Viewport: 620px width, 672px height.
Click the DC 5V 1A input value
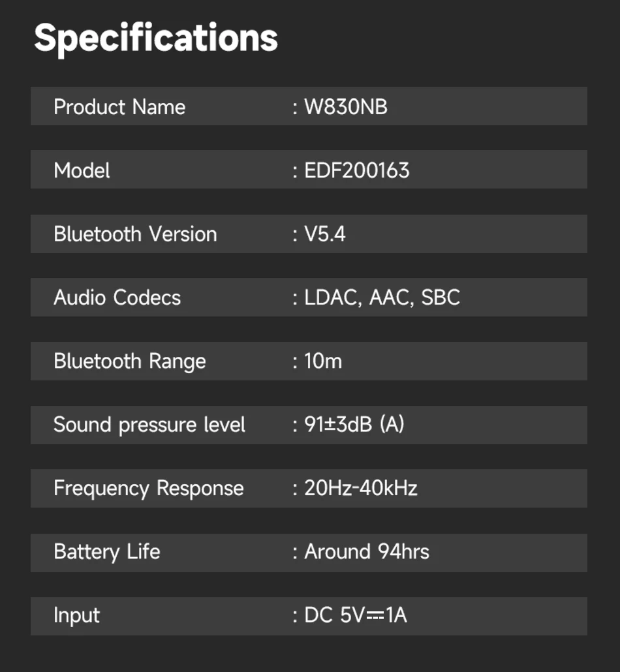point(356,615)
